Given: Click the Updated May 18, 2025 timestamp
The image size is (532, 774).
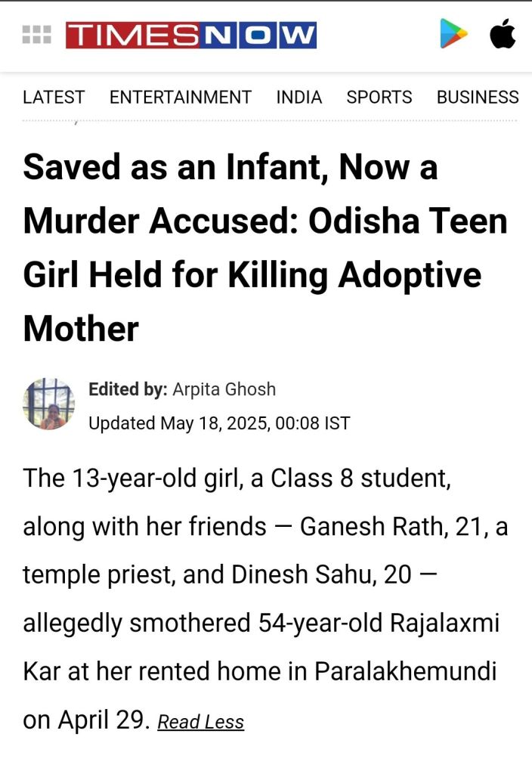Looking at the screenshot, I should point(219,423).
